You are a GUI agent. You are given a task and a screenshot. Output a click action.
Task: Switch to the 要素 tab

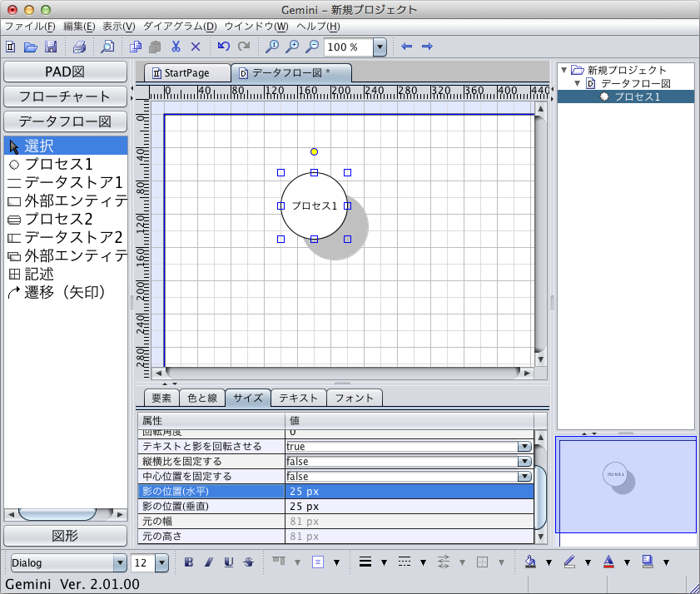161,398
